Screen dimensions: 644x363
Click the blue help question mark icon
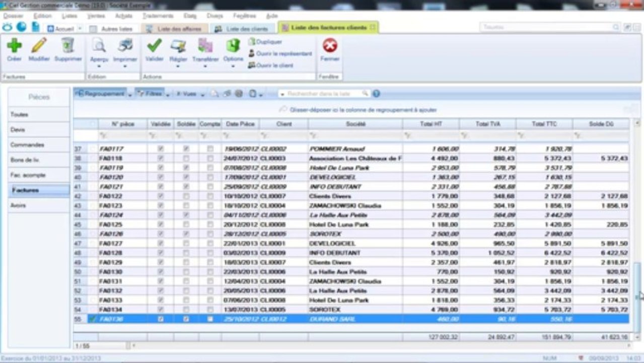tap(376, 94)
